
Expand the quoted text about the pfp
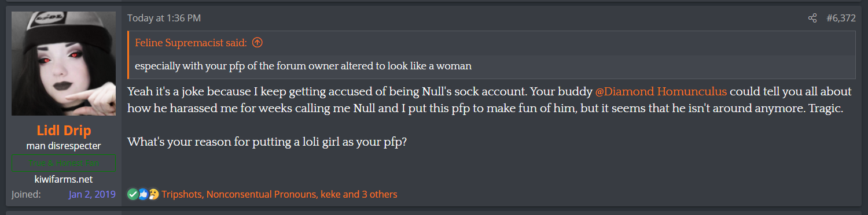click(x=492, y=66)
